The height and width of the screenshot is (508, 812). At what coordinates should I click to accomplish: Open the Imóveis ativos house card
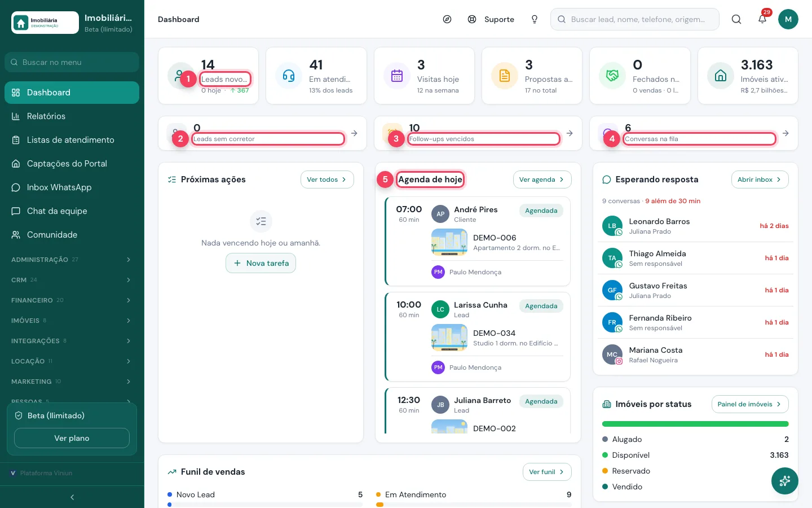(748, 76)
